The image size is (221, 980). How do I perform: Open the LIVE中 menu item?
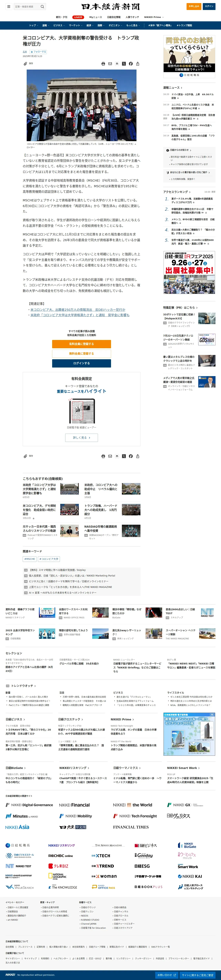coord(78,17)
